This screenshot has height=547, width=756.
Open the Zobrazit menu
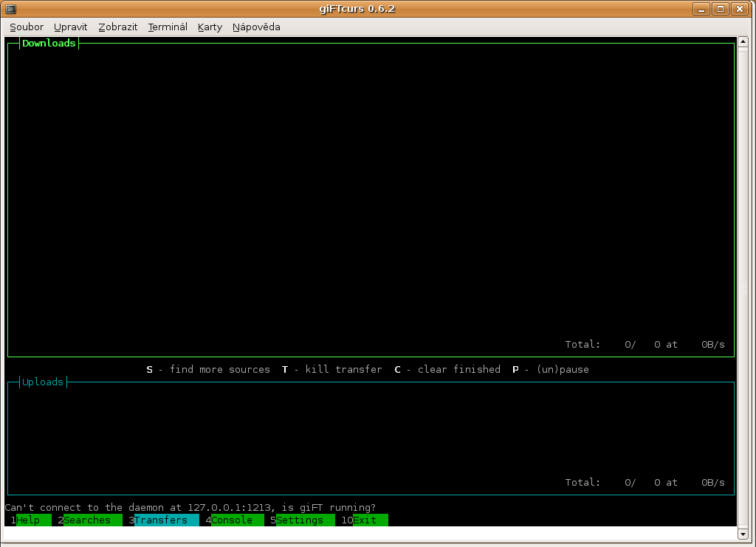(117, 27)
